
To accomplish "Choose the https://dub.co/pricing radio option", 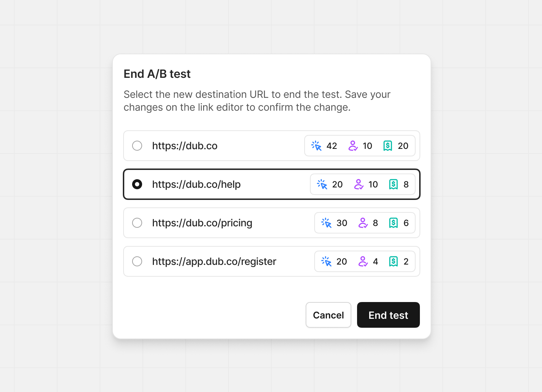I will (137, 223).
